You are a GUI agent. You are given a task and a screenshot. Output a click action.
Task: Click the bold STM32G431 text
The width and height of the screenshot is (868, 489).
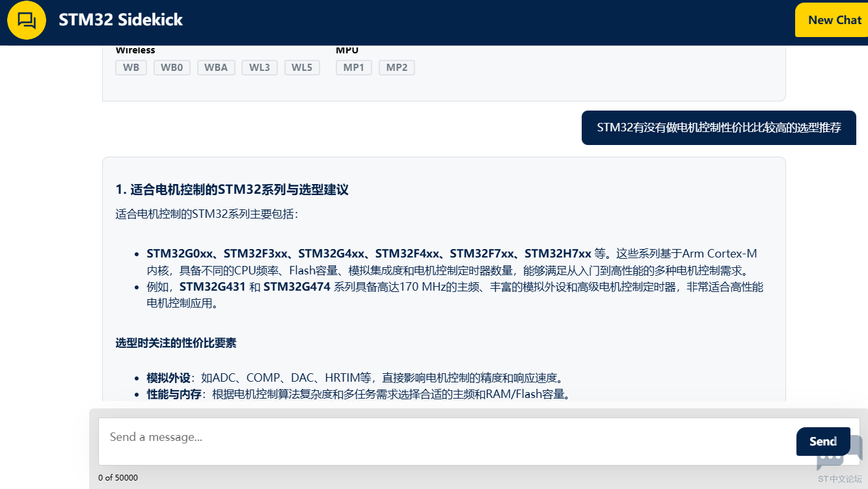point(213,287)
